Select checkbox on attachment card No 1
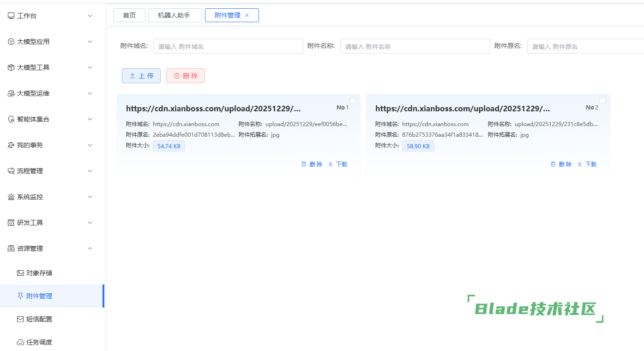Image resolution: width=644 pixels, height=351 pixels. (353, 101)
